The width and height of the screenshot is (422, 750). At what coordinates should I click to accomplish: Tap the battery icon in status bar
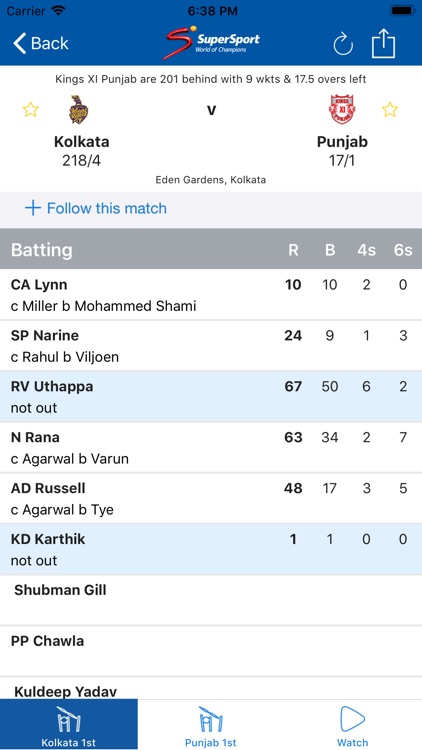tap(403, 10)
